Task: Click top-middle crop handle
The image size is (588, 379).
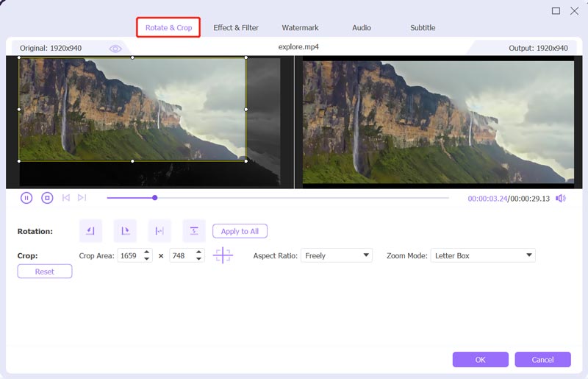Action: [132, 57]
